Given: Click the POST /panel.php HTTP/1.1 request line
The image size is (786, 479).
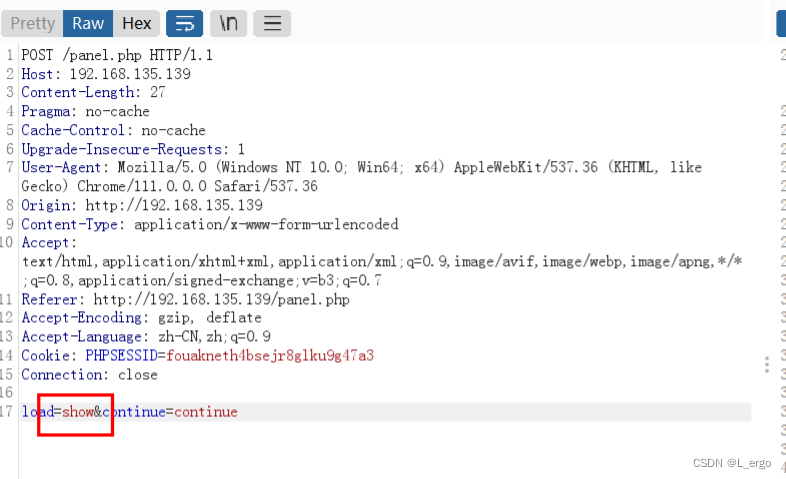Looking at the screenshot, I should 117,55.
